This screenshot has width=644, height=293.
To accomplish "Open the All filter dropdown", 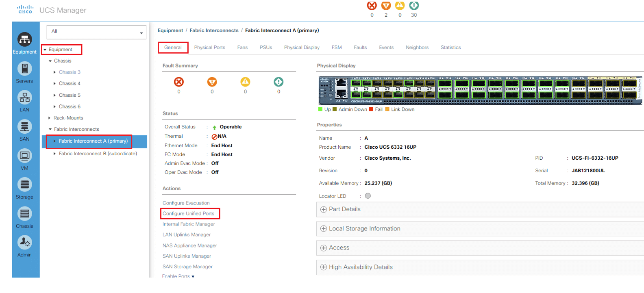I will pyautogui.click(x=96, y=32).
